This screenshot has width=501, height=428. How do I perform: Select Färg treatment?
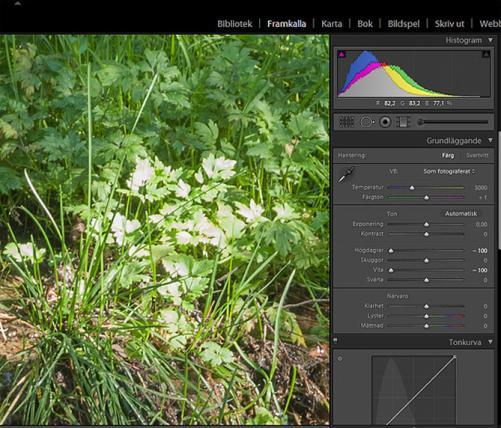[448, 155]
